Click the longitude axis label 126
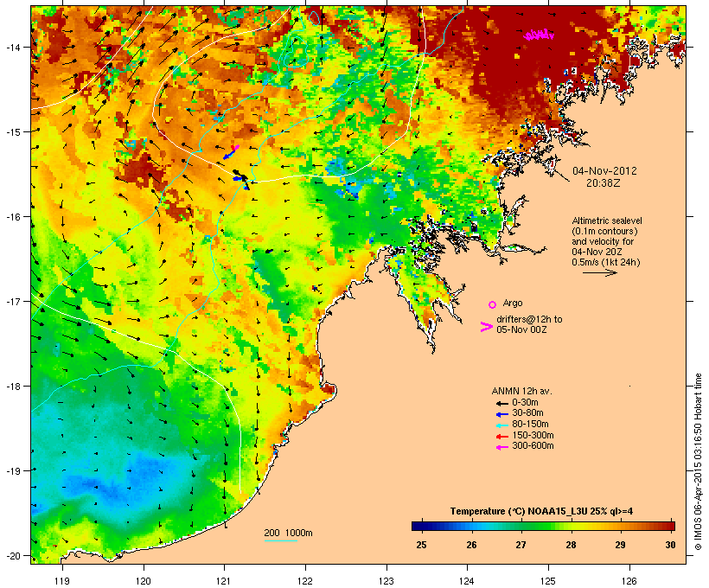 point(629,581)
